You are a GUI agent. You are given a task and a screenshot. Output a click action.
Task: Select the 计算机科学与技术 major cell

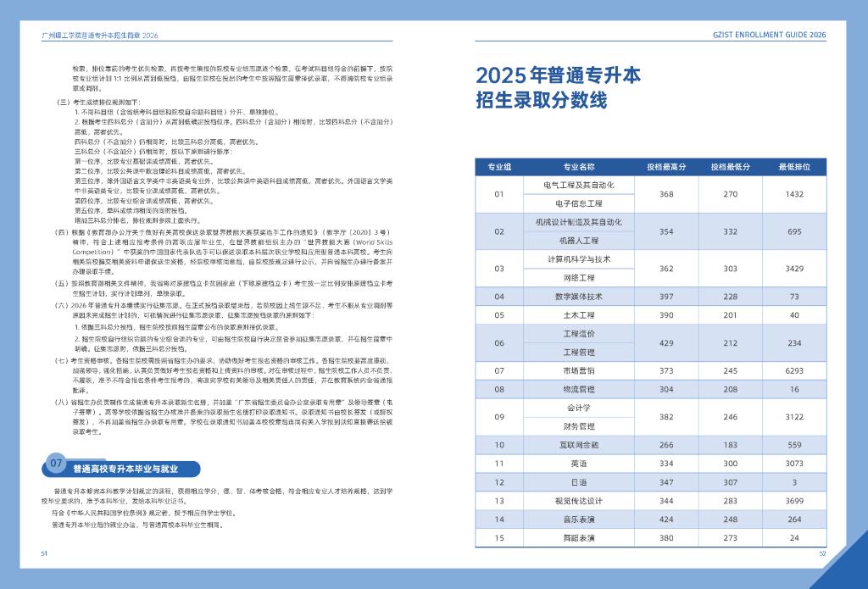[578, 258]
